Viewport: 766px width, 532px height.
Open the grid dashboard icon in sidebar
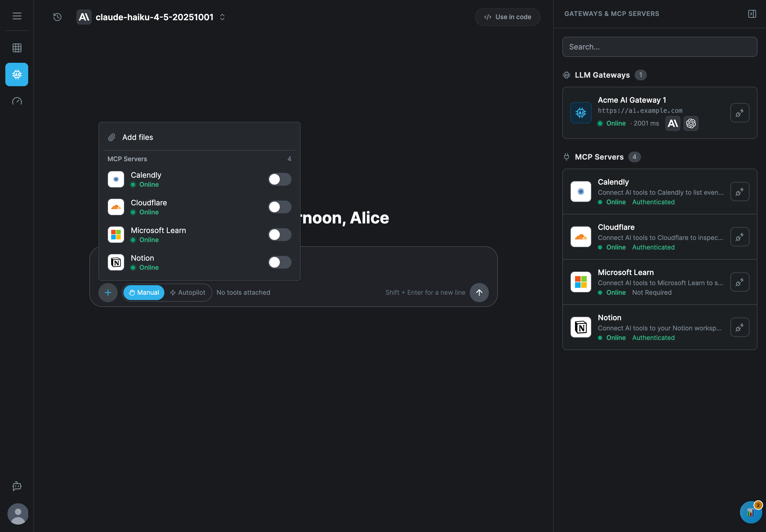pos(17,48)
